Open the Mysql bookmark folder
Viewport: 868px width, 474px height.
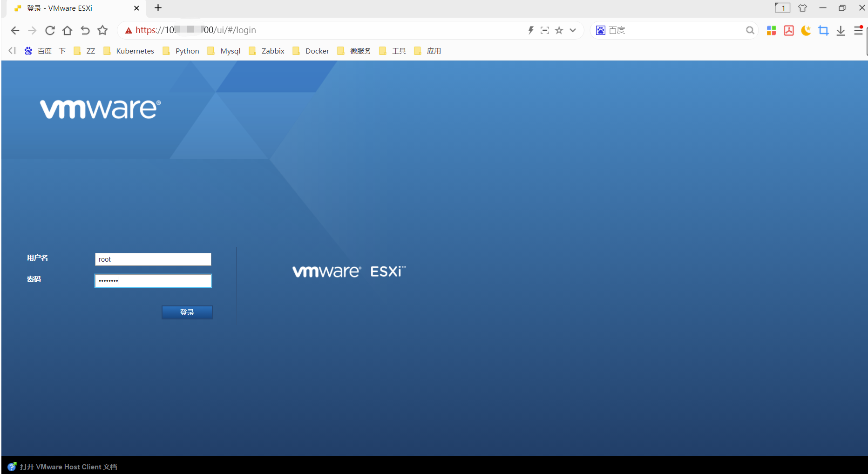click(x=224, y=51)
